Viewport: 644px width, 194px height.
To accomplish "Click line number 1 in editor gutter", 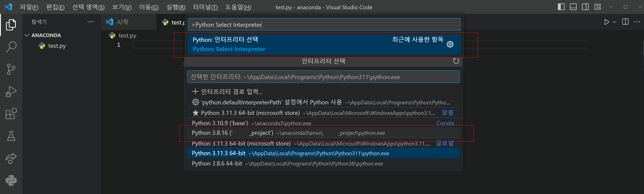I will pyautogui.click(x=119, y=45).
